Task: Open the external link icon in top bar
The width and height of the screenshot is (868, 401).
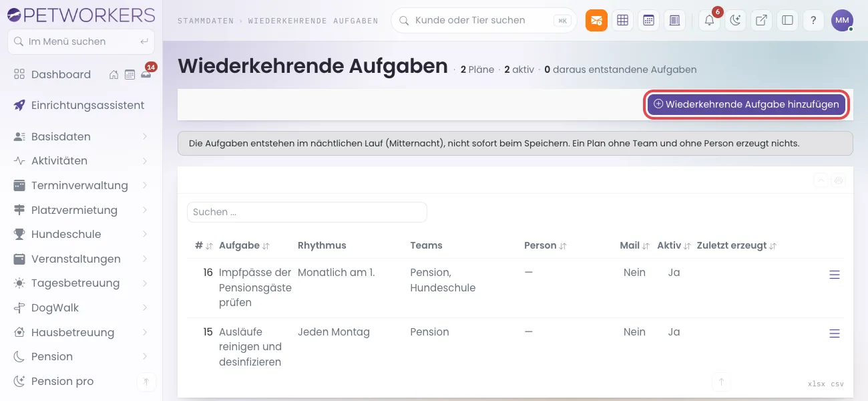Action: pyautogui.click(x=761, y=20)
